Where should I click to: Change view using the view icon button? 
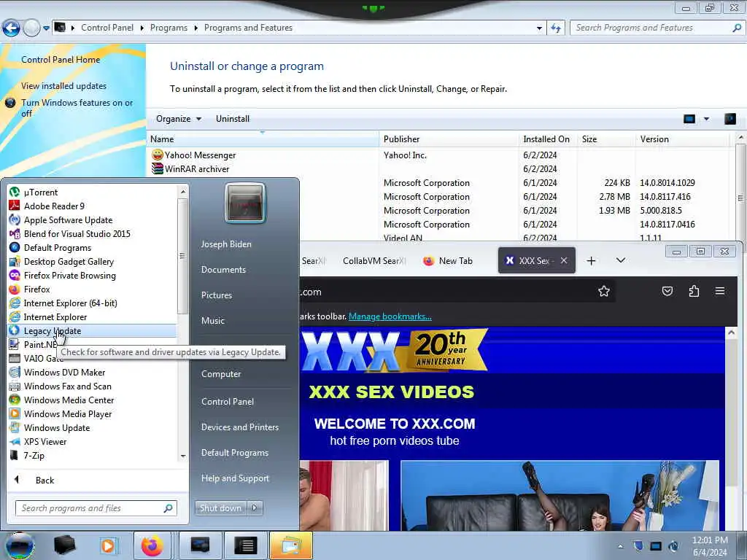(x=689, y=119)
